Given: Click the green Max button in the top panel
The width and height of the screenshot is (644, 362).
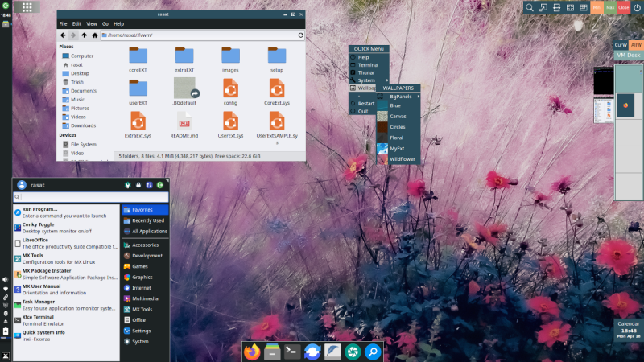Looking at the screenshot, I should point(610,7).
